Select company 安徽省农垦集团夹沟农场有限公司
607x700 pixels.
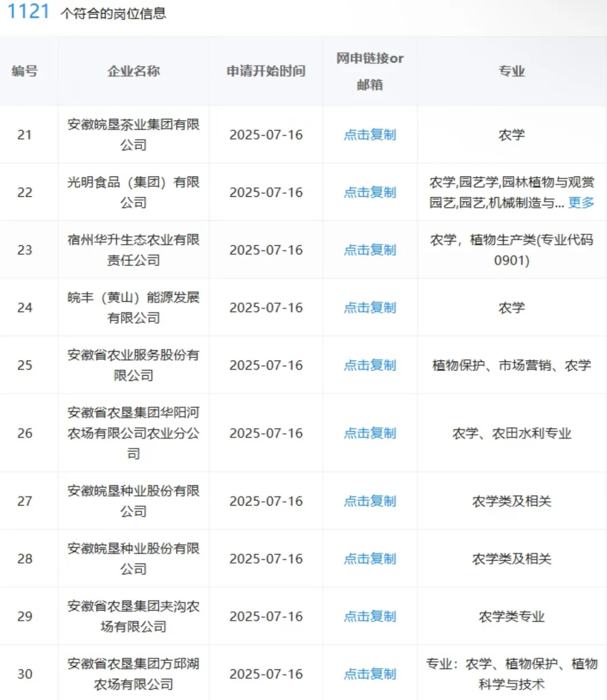pos(134,616)
